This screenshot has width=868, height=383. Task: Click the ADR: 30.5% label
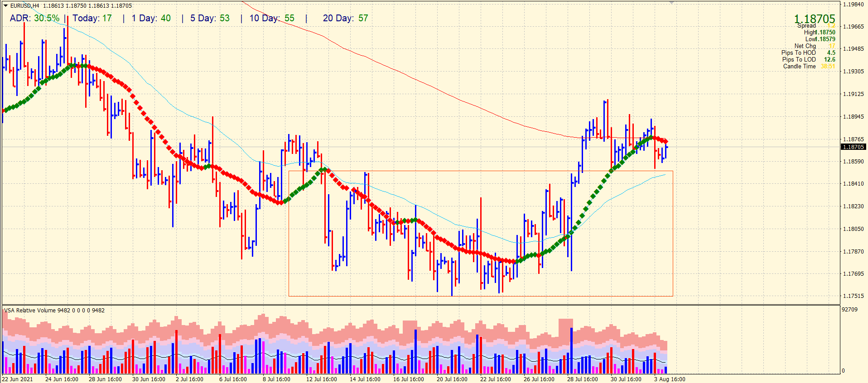click(x=34, y=18)
